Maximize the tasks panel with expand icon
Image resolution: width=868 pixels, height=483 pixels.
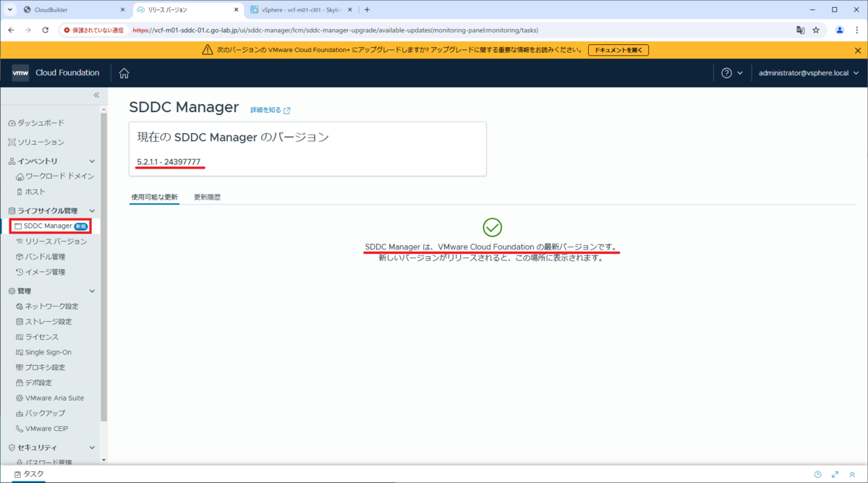[835, 474]
